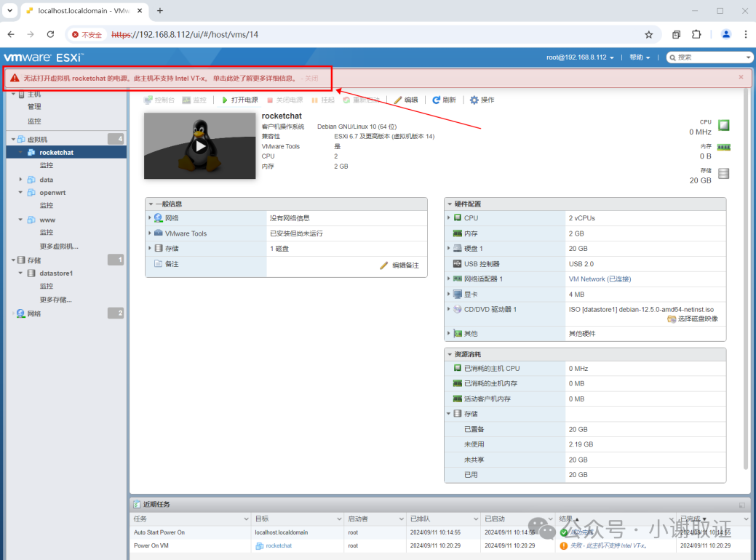Image resolution: width=756 pixels, height=560 pixels.
Task: Collapse the 虚拟机 tree node
Action: (x=13, y=140)
